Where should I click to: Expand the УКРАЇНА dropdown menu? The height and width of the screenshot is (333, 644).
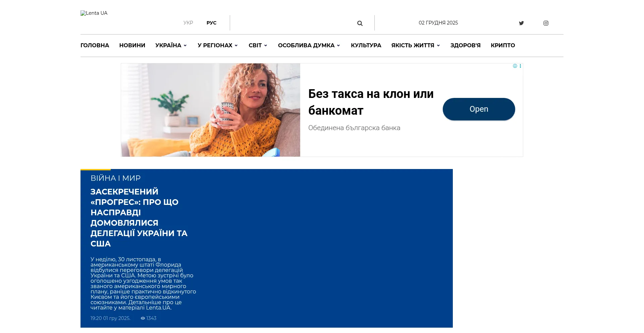pyautogui.click(x=171, y=45)
